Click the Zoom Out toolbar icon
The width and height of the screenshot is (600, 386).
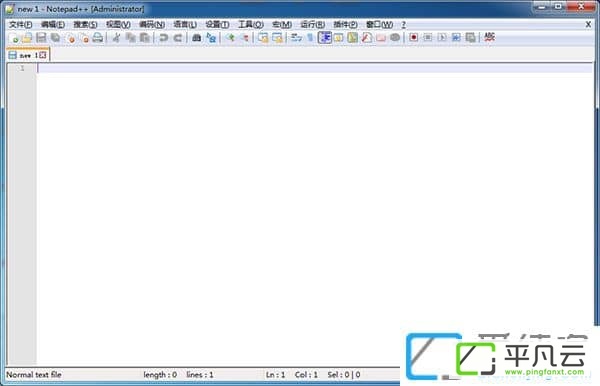245,37
